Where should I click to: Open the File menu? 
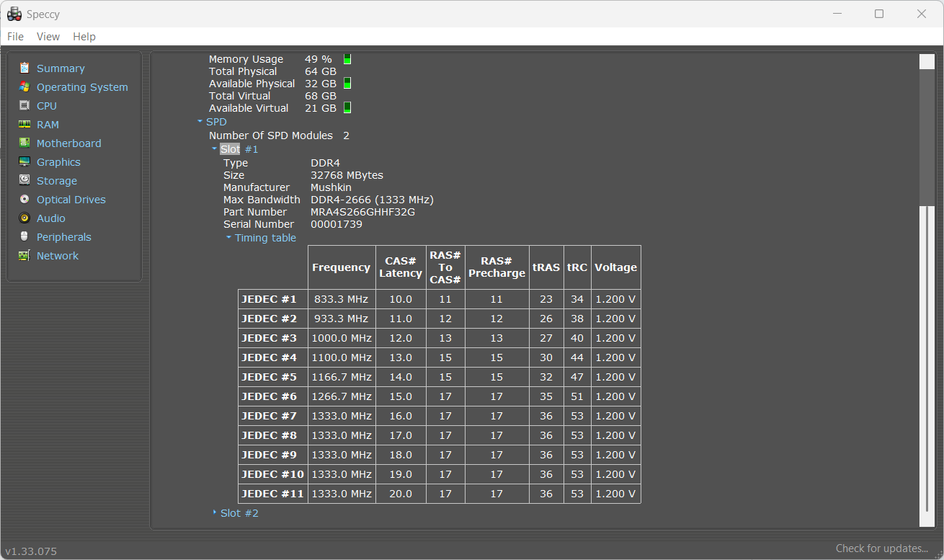point(15,37)
